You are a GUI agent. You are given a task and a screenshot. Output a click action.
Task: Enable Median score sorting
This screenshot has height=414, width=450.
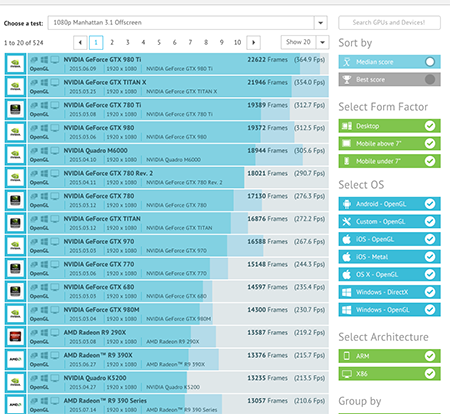(389, 62)
